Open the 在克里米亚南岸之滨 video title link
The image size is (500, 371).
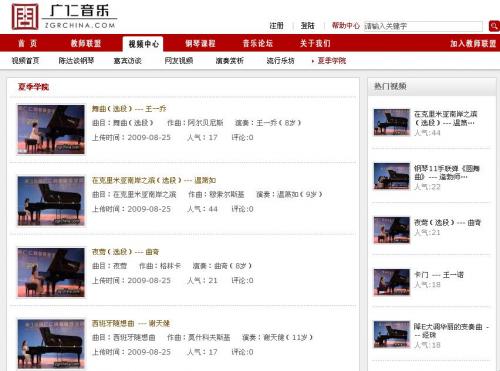click(x=154, y=180)
